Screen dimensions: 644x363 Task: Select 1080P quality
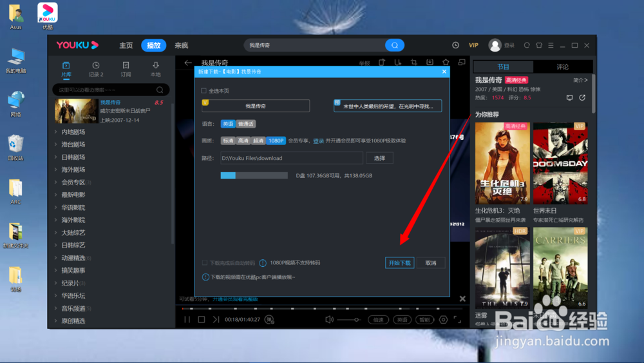[276, 141]
